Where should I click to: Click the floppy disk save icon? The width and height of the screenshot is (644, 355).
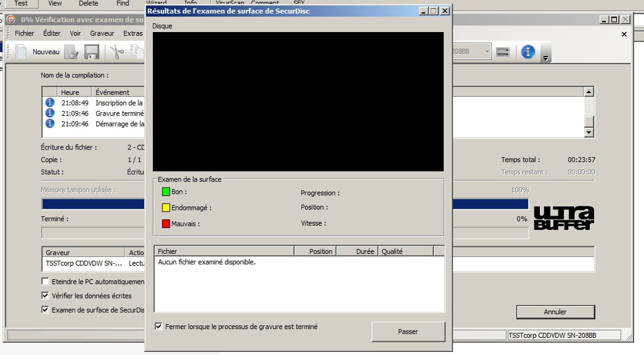tap(92, 52)
